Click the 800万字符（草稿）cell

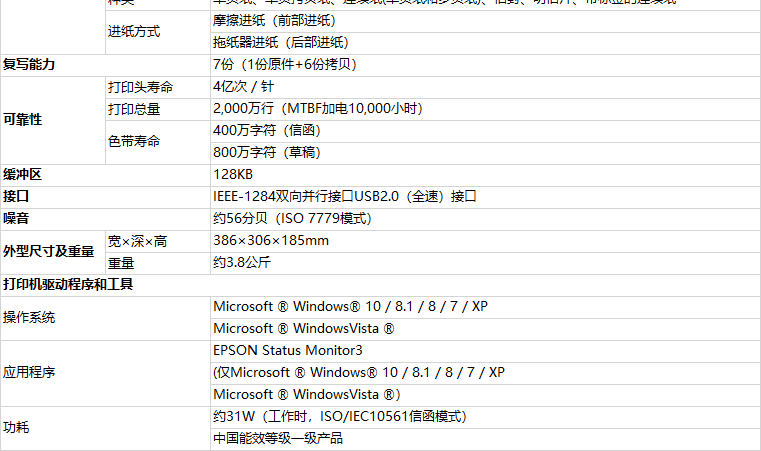pos(266,152)
